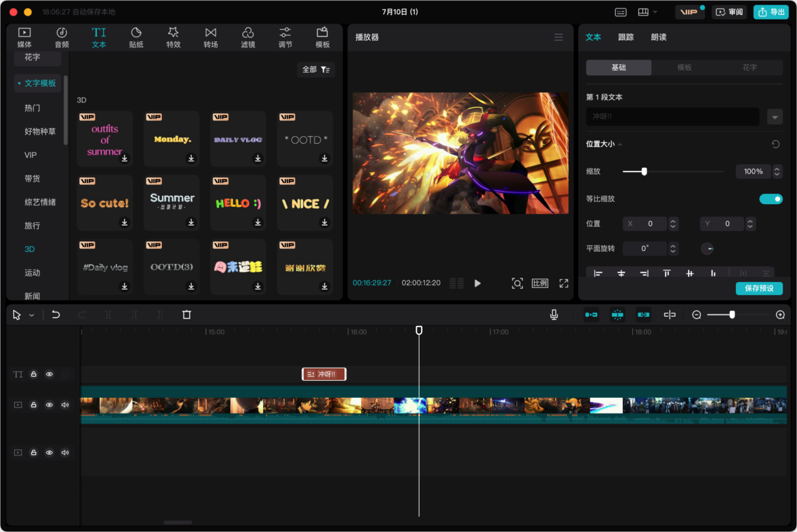
Task: Open the 调节 adjustment tab
Action: click(285, 37)
